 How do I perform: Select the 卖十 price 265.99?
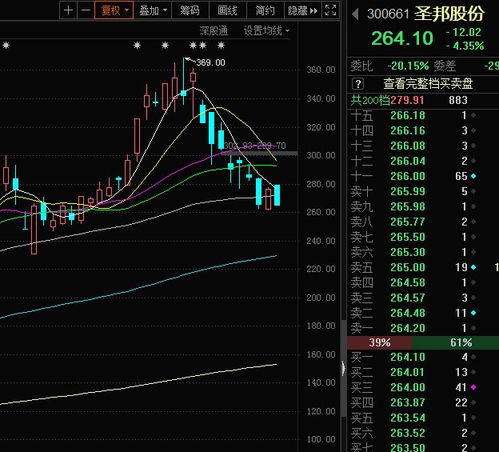pos(408,191)
